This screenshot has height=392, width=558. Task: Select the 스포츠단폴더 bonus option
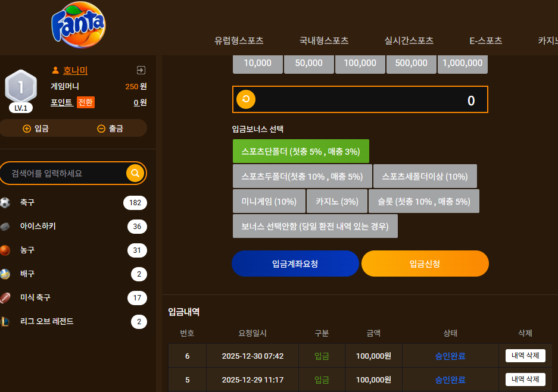pyautogui.click(x=301, y=152)
